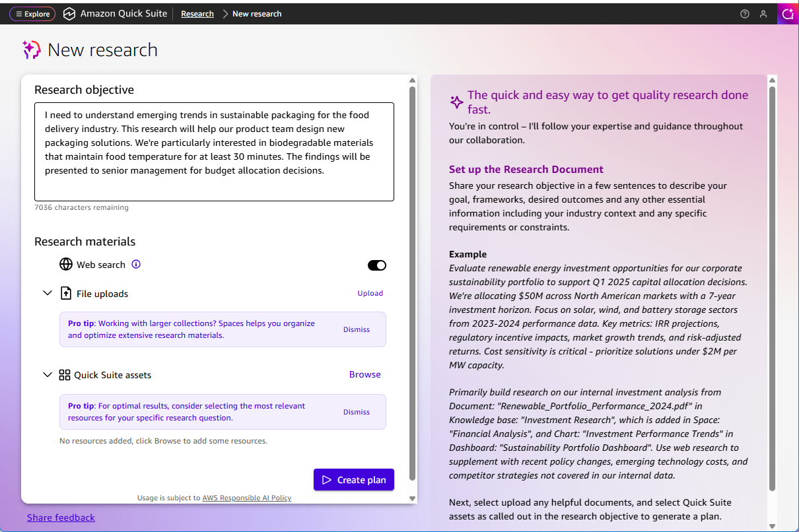Click the 'Quick Suite assets' label
The height and width of the screenshot is (532, 799).
coord(112,375)
